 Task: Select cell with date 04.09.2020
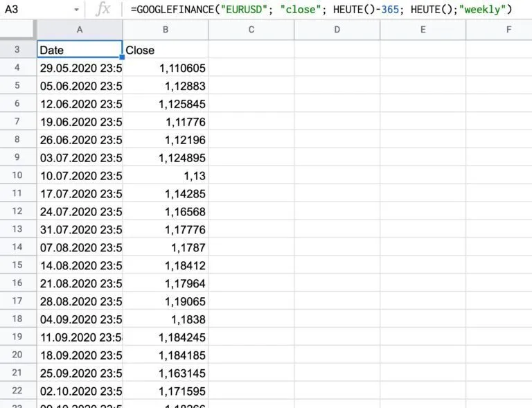(80, 319)
